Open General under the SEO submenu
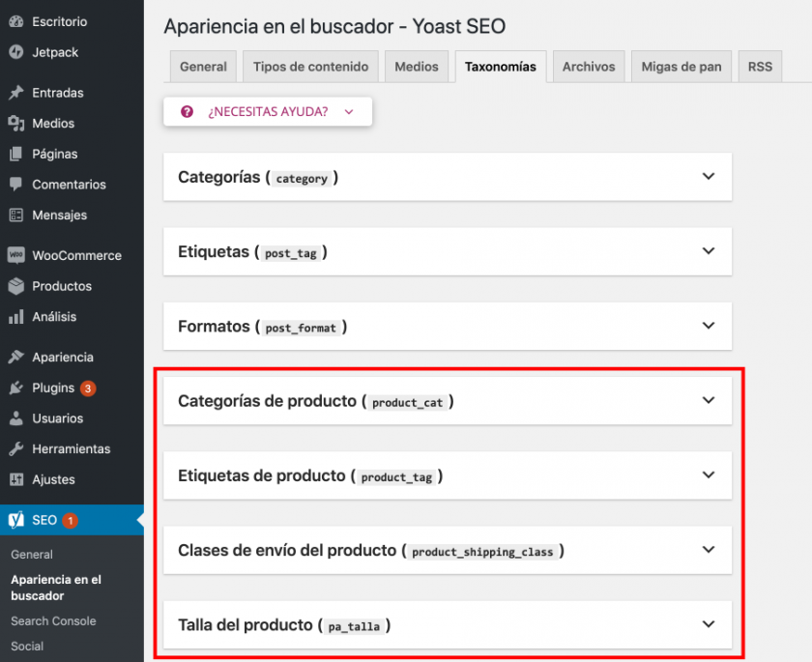 [32, 555]
